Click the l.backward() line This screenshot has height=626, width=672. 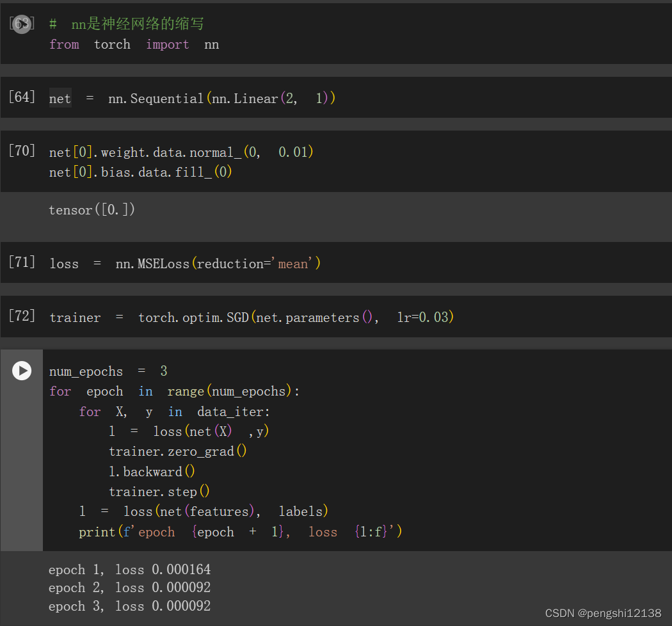point(152,471)
